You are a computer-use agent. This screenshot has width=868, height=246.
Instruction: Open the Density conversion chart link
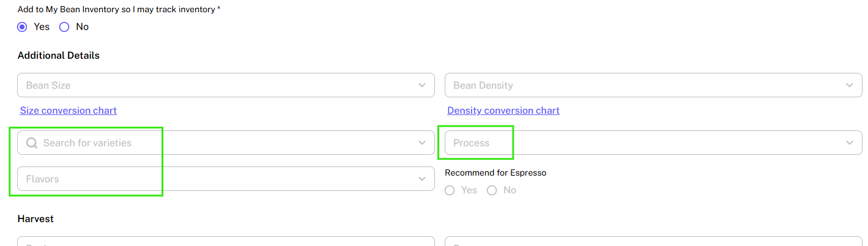[503, 111]
